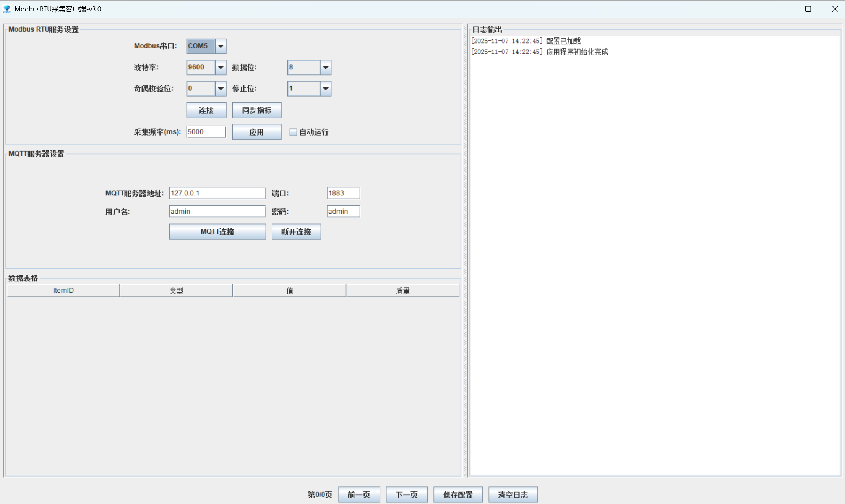Open the Modbus串口 COM5 dropdown

coord(221,46)
